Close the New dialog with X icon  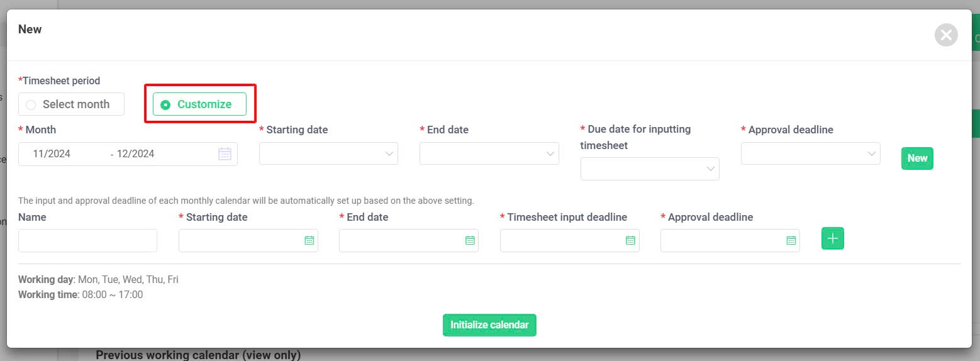point(946,35)
